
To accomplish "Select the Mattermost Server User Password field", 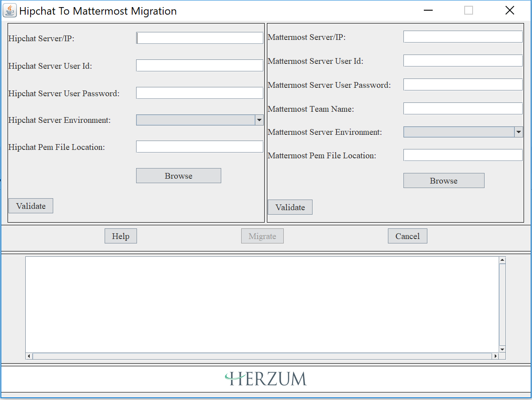I will click(x=463, y=85).
